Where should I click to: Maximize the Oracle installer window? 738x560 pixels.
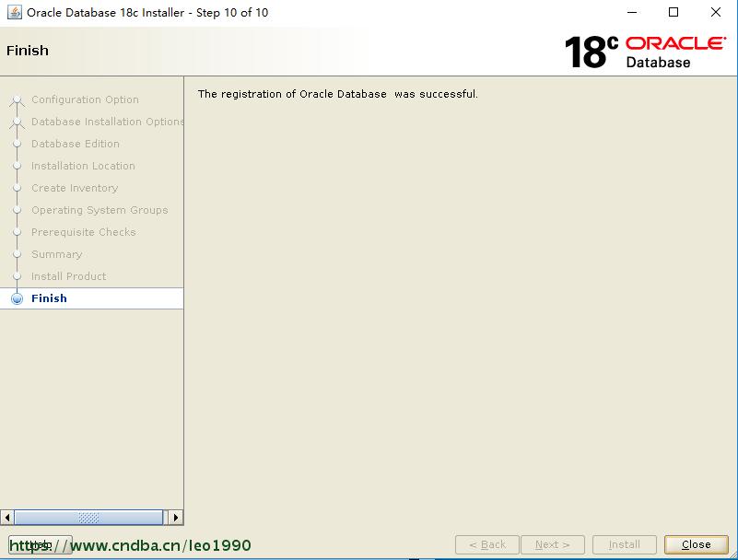coord(674,12)
